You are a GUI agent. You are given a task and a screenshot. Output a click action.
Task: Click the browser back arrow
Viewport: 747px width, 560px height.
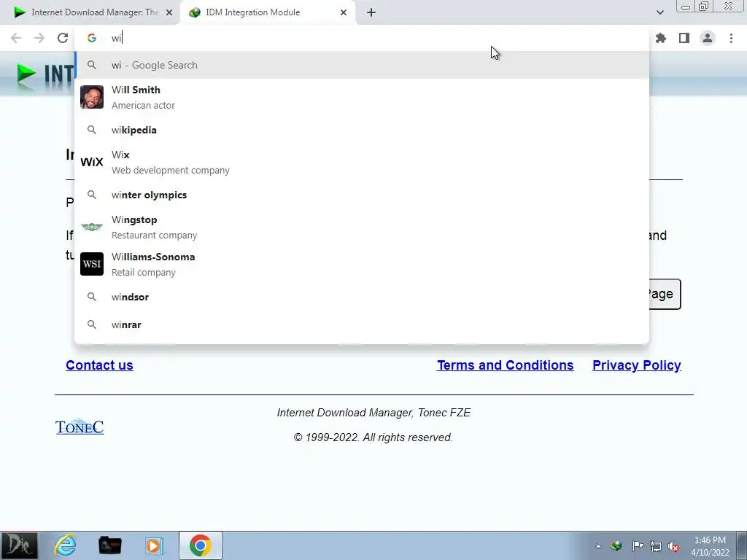pos(16,38)
